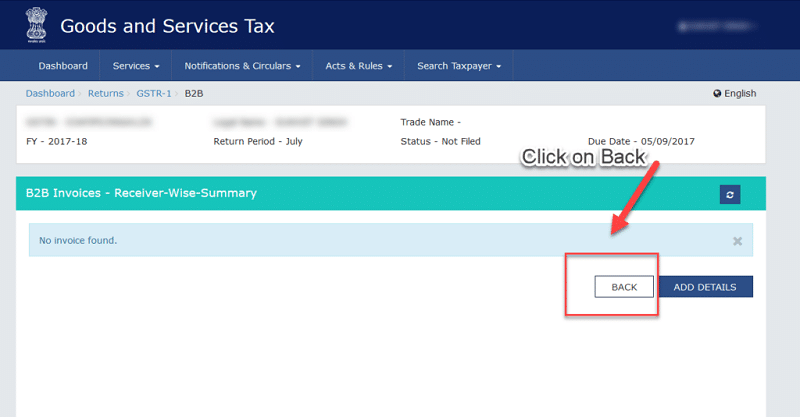This screenshot has width=800, height=417.
Task: Open the Dashboard menu item
Action: (63, 66)
